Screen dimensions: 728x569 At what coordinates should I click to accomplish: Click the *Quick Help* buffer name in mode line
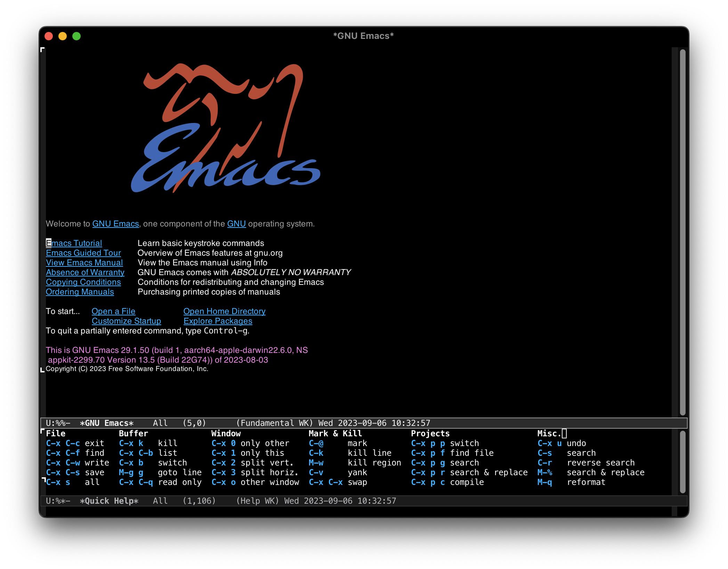pyautogui.click(x=109, y=501)
